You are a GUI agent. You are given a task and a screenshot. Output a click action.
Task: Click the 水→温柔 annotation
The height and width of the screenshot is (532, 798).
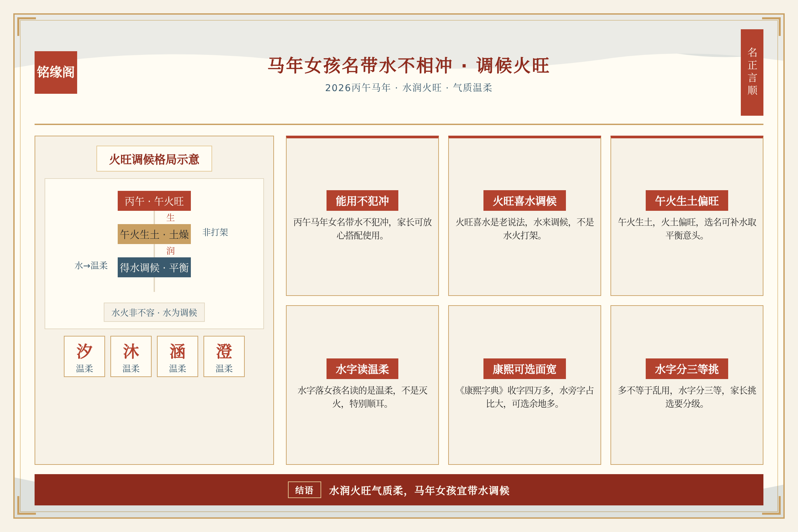(x=91, y=265)
